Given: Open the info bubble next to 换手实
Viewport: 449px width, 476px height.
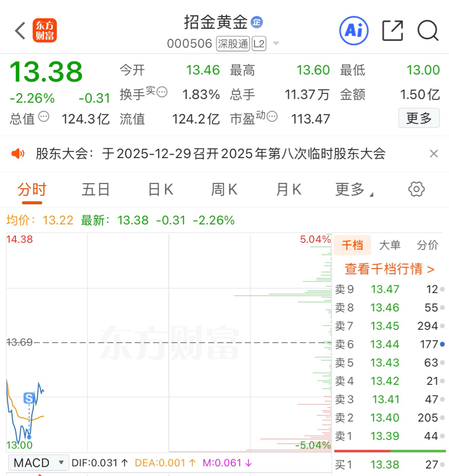Looking at the screenshot, I should [x=162, y=92].
